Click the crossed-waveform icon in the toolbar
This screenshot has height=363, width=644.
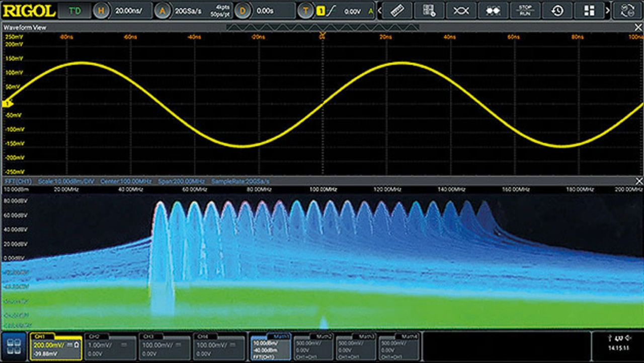click(x=461, y=11)
